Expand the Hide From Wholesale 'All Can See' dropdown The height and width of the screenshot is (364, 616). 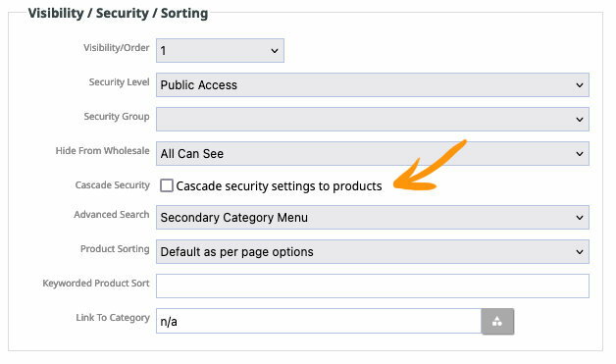pyautogui.click(x=373, y=153)
